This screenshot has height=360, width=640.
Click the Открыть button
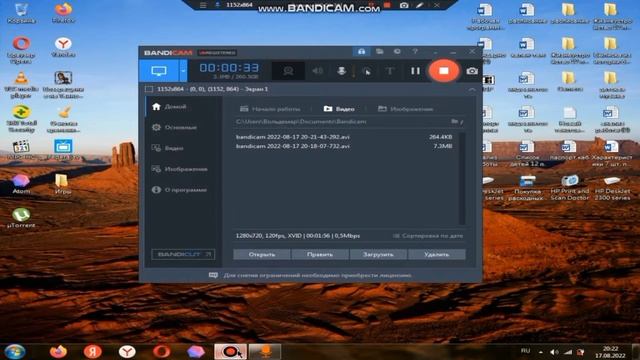coord(262,254)
